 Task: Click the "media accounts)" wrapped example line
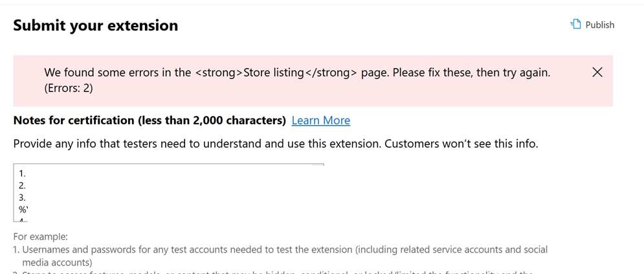(57, 262)
